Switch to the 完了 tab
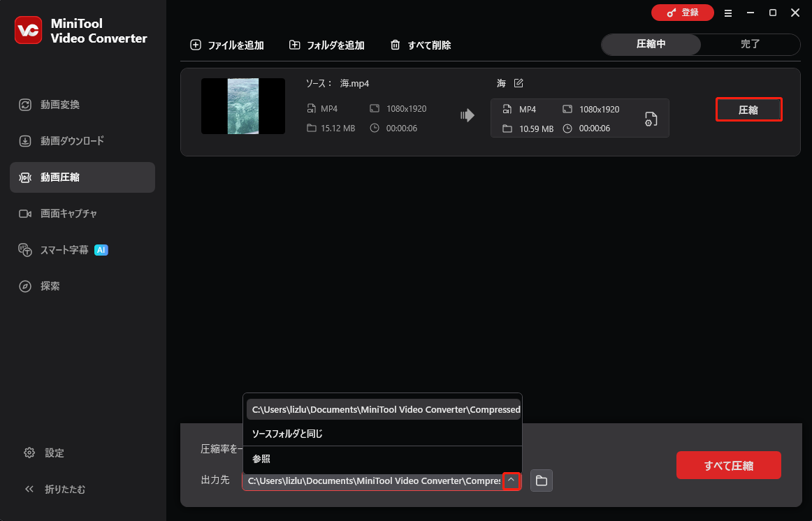 click(750, 44)
